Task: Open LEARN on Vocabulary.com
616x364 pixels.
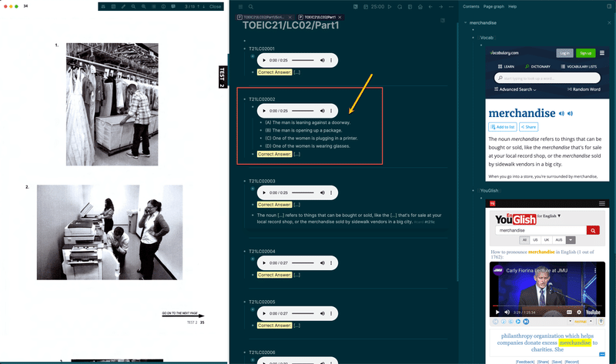Action: tap(506, 67)
